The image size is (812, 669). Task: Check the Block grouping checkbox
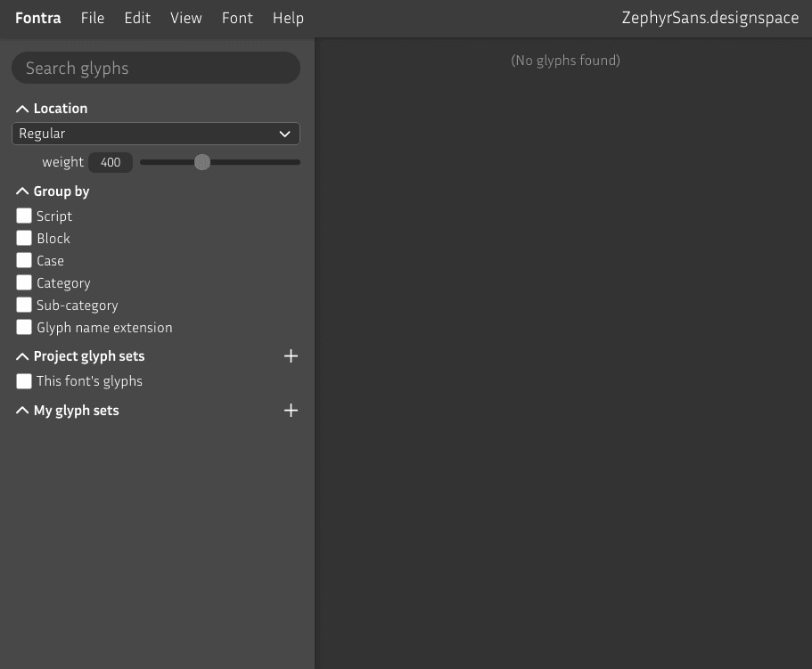click(24, 238)
